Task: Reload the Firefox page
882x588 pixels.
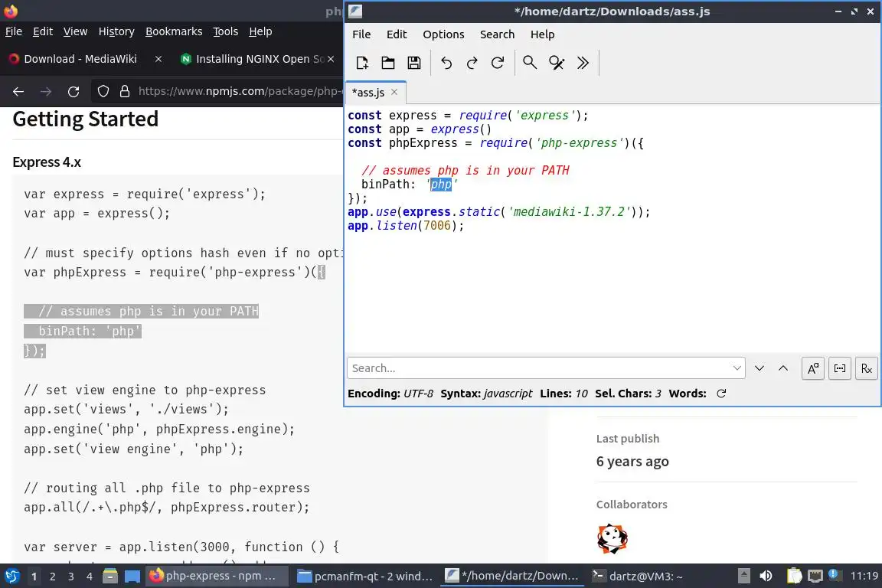Action: [73, 91]
